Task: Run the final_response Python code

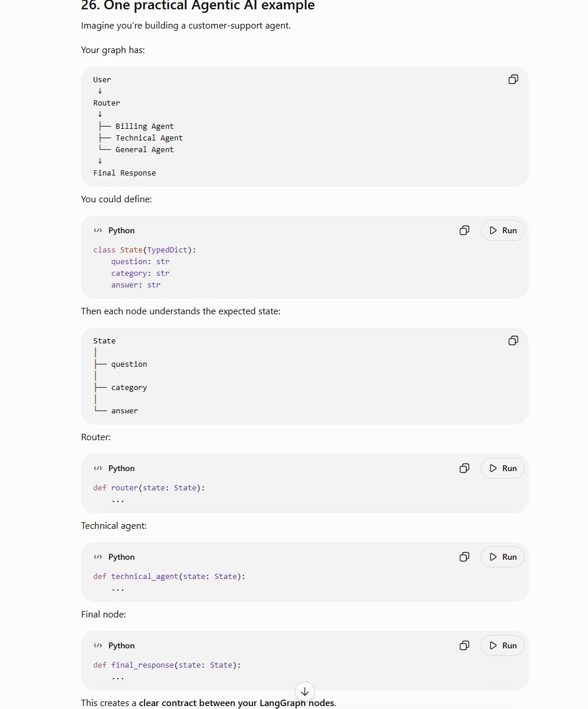Action: tap(502, 645)
